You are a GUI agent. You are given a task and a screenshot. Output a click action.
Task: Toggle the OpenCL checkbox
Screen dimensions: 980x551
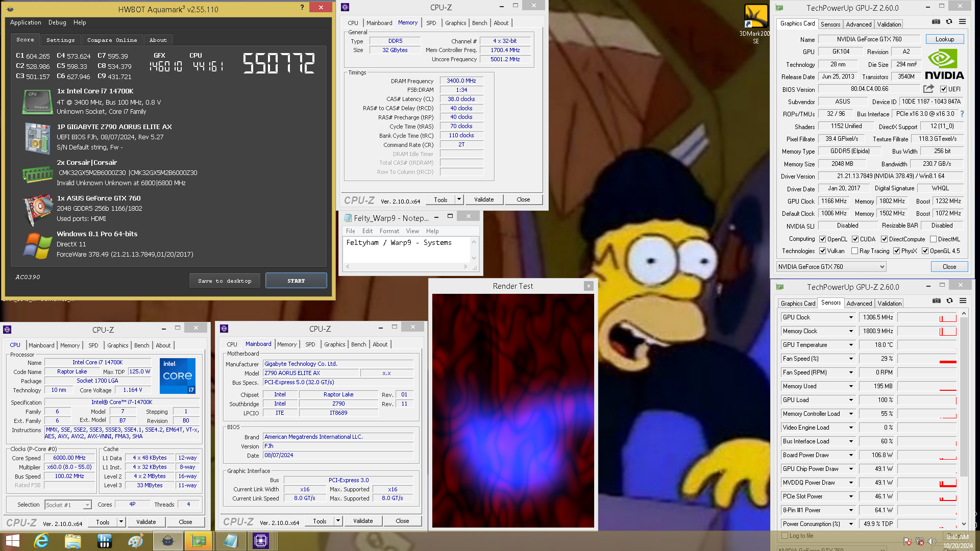coord(823,239)
